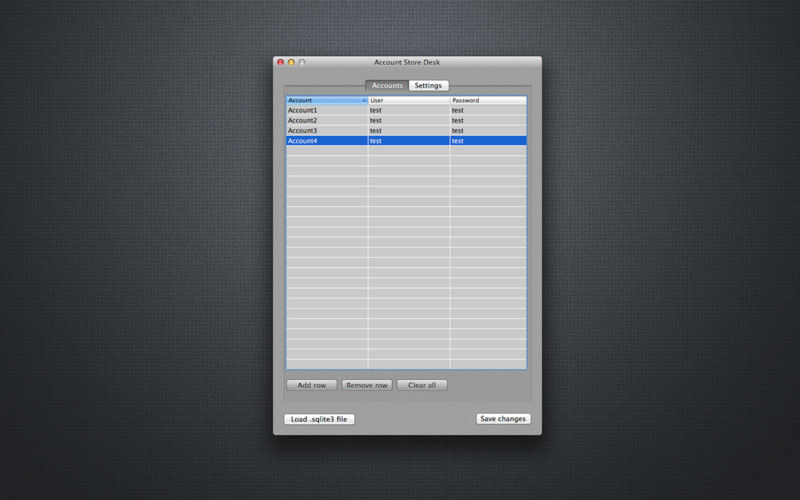Load a .sqlite3 file

[x=319, y=419]
